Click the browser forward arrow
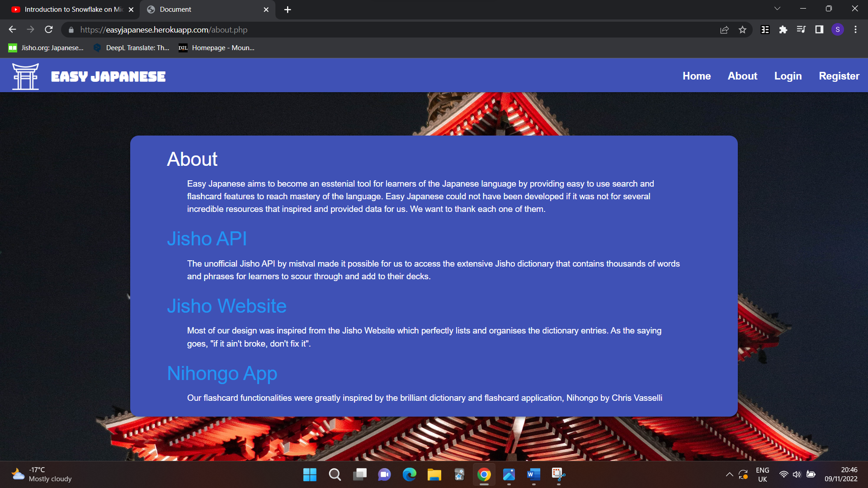Screen dimensions: 868x488 pos(30,30)
